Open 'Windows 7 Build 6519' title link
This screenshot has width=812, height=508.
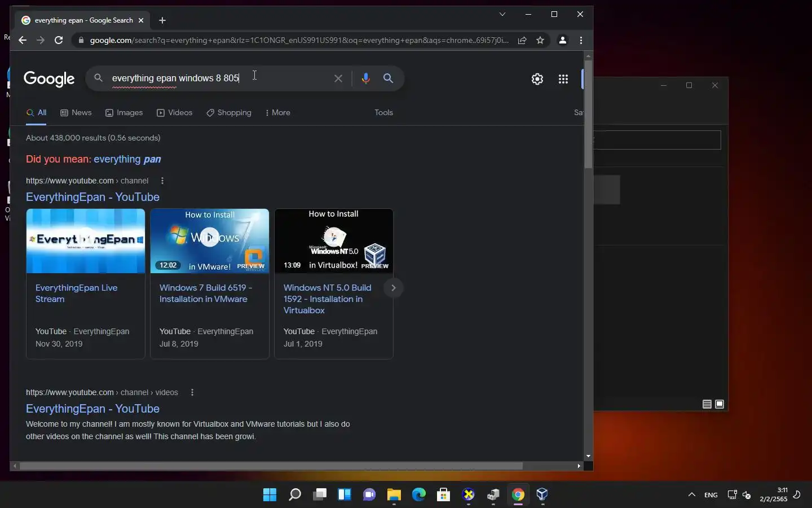pyautogui.click(x=206, y=294)
